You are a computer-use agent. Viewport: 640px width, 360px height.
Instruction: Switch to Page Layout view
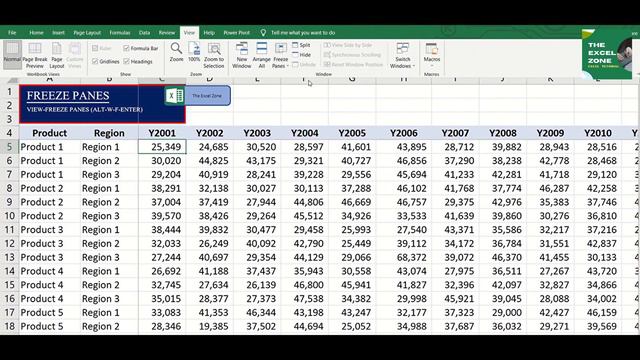(57, 56)
